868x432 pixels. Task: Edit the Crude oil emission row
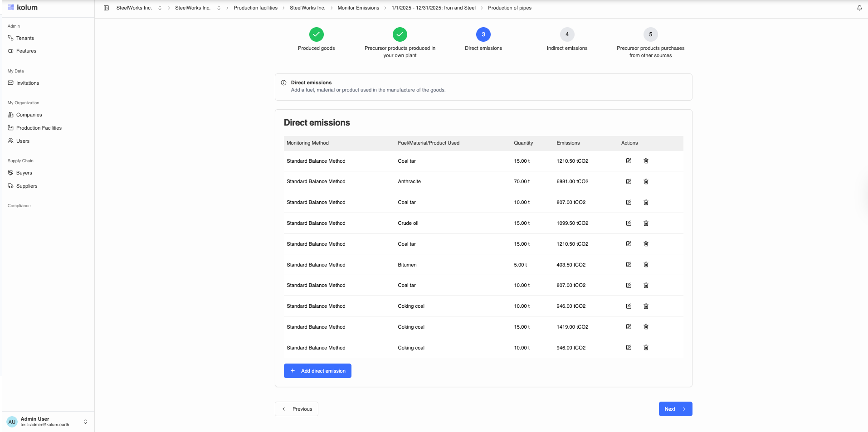(x=629, y=223)
